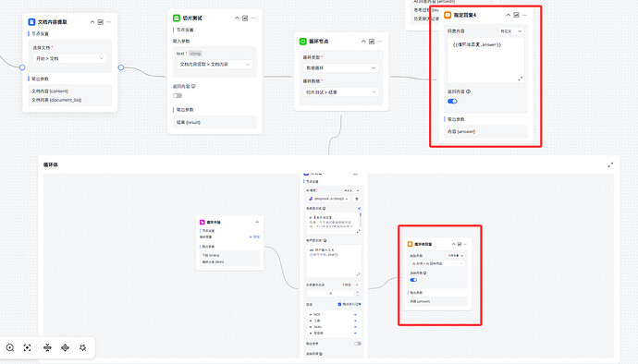Click collapse-nodes icon in canvas toolbar
638x364 pixels.
(x=47, y=347)
